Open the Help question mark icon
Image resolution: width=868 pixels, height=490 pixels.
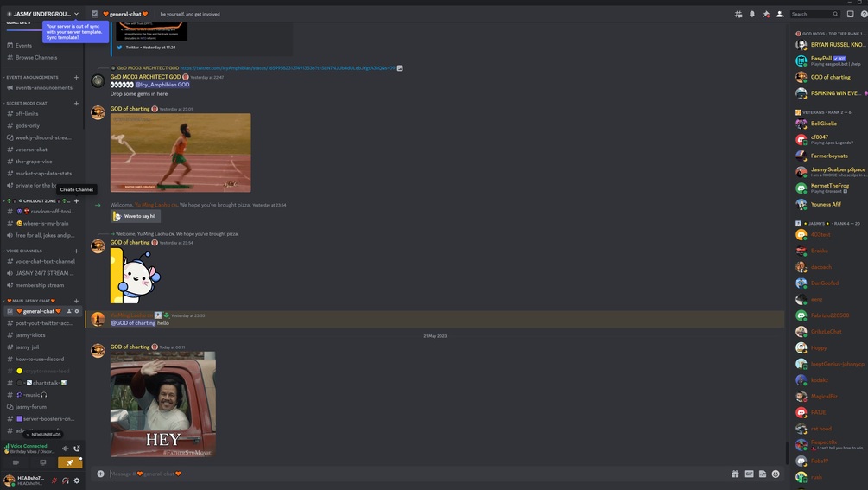[x=864, y=14]
